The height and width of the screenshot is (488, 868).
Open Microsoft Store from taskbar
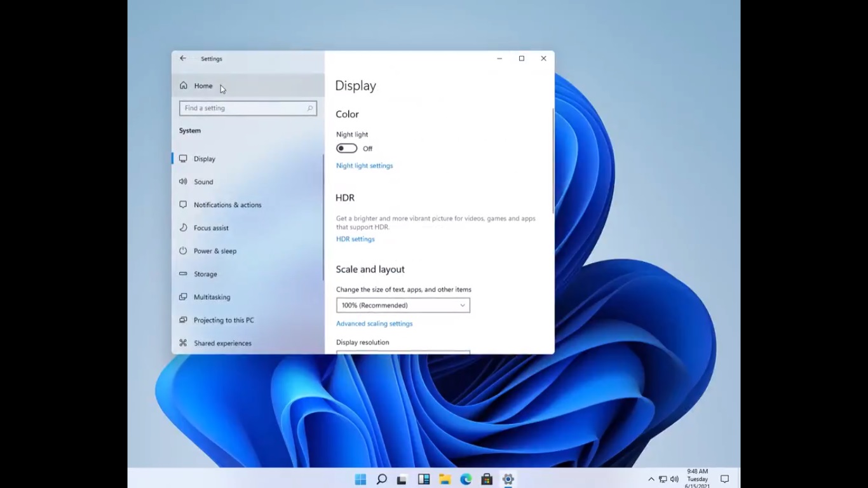click(x=487, y=479)
